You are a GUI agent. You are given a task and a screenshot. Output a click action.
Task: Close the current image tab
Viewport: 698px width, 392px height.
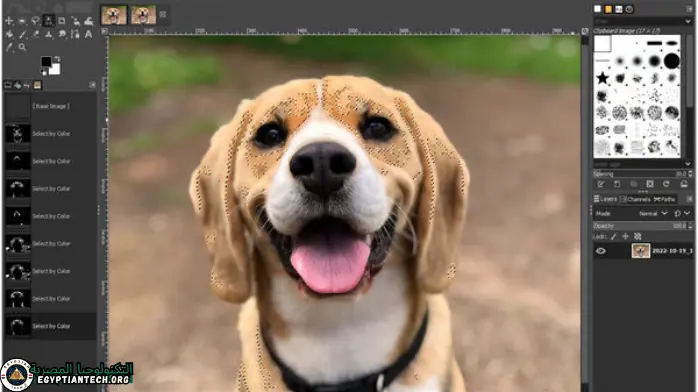click(x=163, y=14)
